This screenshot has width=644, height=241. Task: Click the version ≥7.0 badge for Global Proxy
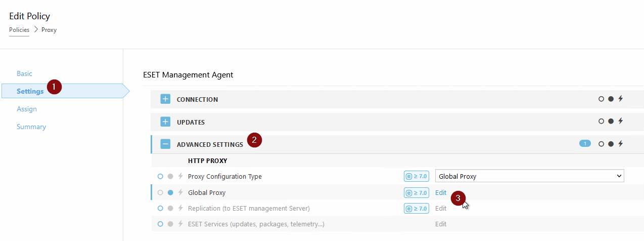[417, 192]
